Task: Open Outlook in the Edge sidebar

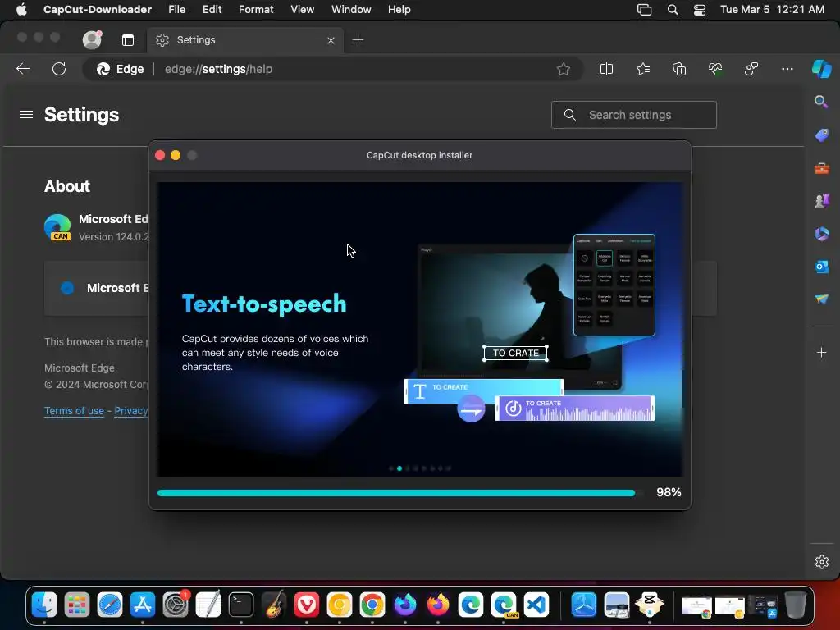Action: click(821, 267)
